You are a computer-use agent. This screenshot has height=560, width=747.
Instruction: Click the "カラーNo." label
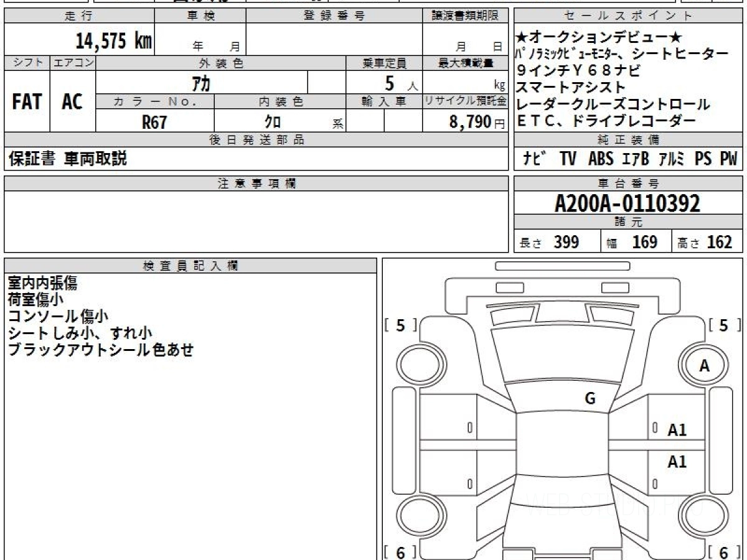coord(155,101)
